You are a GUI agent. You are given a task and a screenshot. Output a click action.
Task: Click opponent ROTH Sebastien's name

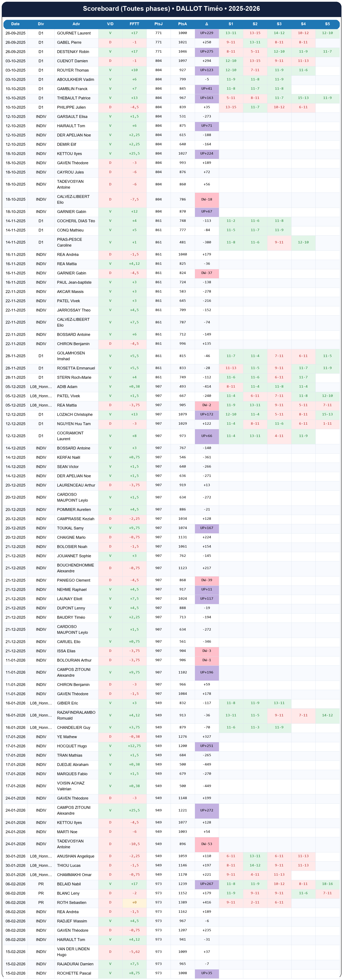coord(72,902)
